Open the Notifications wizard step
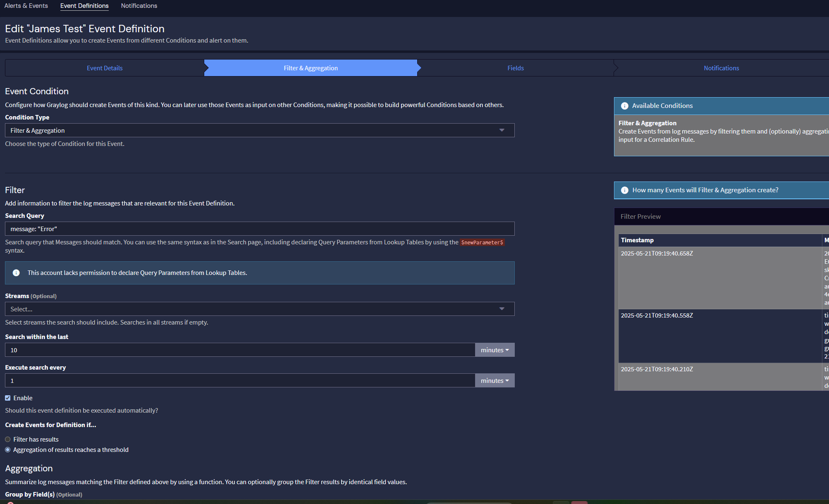 [x=721, y=68]
